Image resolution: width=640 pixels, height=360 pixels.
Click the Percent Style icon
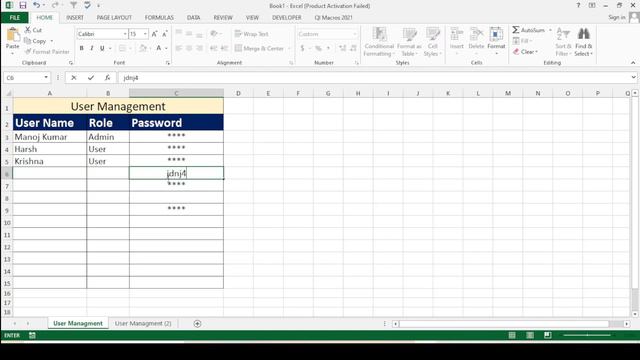(318, 48)
